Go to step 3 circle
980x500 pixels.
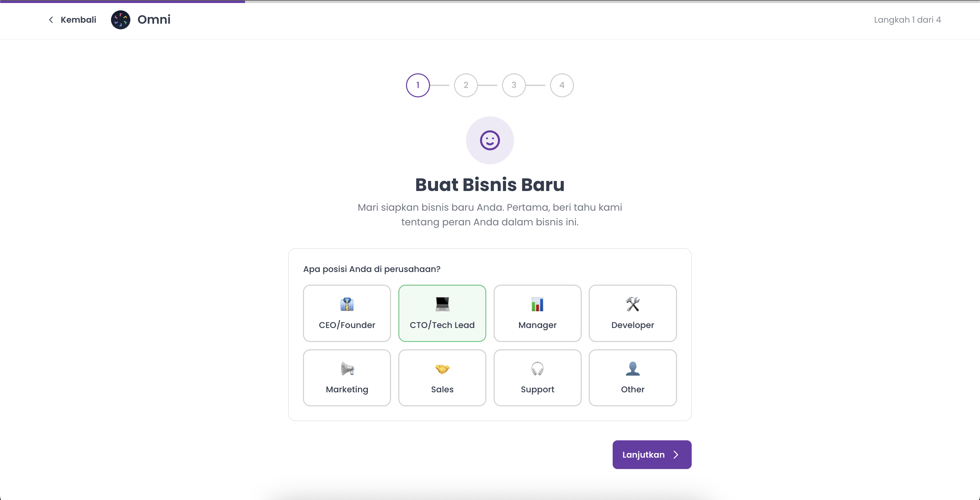click(x=514, y=85)
